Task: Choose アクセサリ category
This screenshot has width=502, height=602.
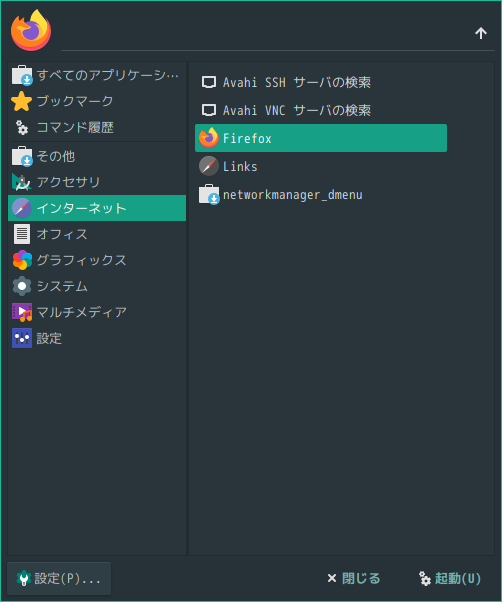Action: click(x=97, y=182)
